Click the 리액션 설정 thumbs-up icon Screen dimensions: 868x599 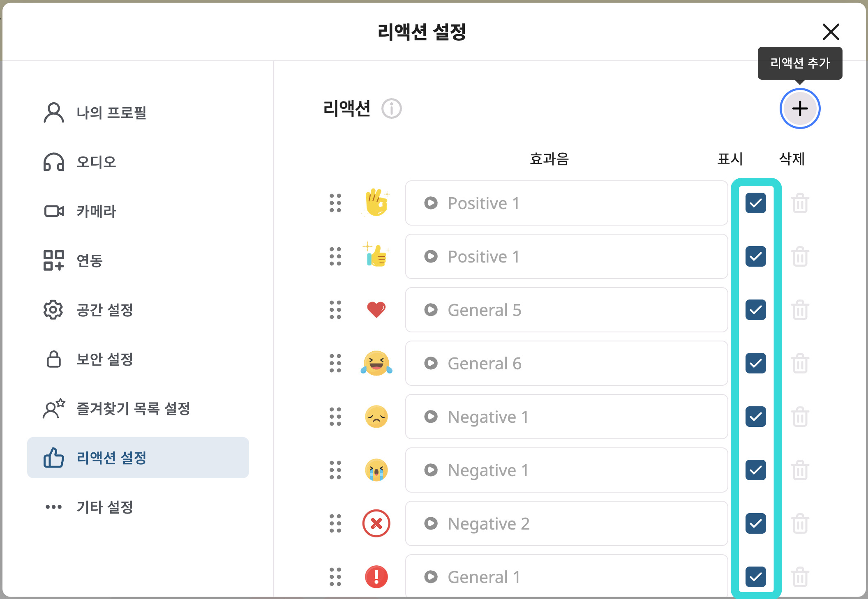53,458
